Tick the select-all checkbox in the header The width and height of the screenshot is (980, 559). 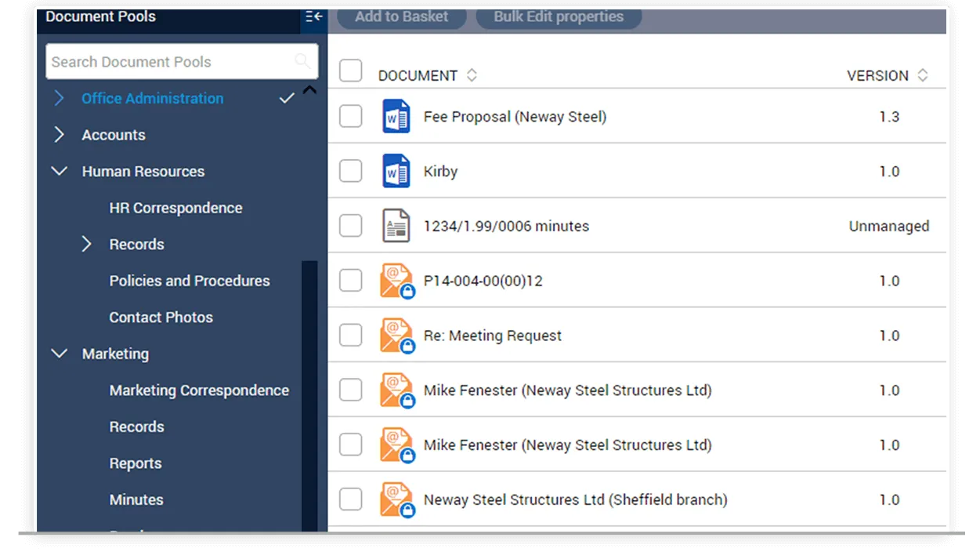(x=350, y=71)
